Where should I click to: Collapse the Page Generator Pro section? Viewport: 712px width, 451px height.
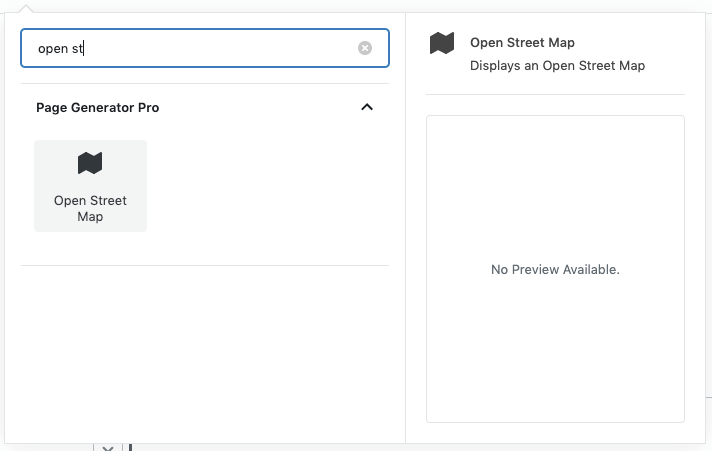[x=367, y=107]
